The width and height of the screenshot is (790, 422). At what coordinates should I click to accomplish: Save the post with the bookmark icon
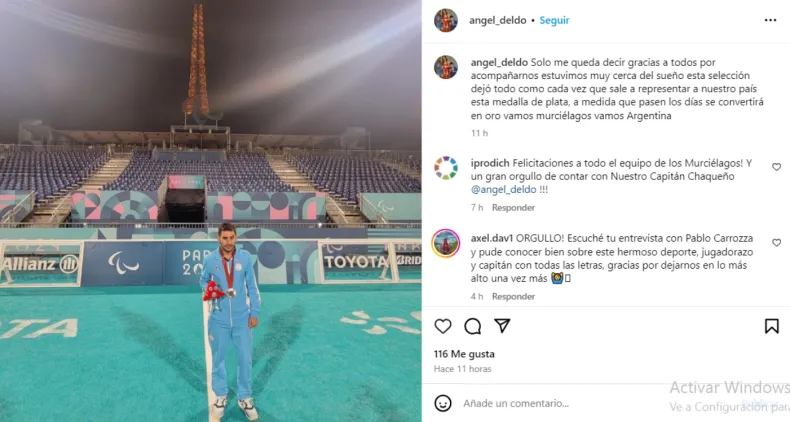[x=771, y=326]
